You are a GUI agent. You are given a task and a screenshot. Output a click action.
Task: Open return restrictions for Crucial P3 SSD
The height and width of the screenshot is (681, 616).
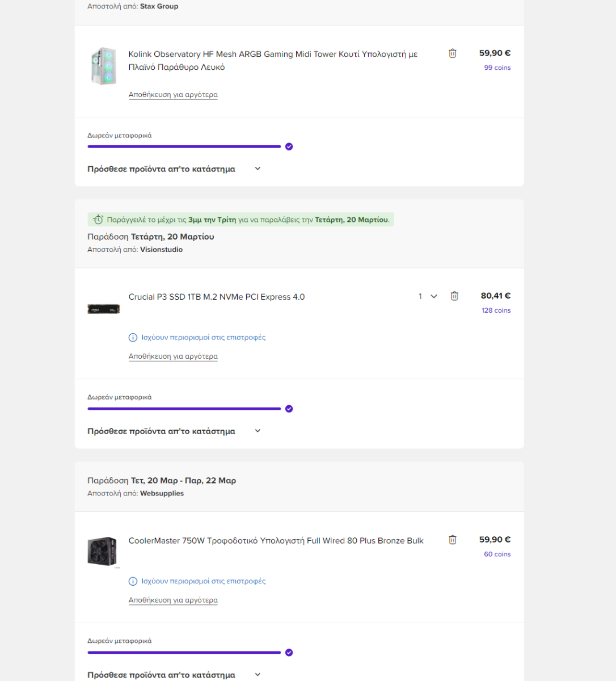[x=204, y=338]
